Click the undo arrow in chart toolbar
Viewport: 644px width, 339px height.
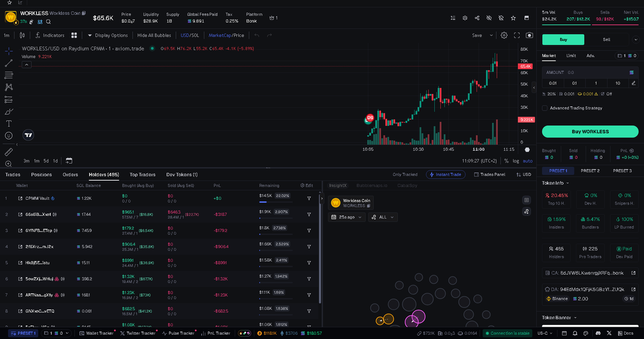click(257, 35)
